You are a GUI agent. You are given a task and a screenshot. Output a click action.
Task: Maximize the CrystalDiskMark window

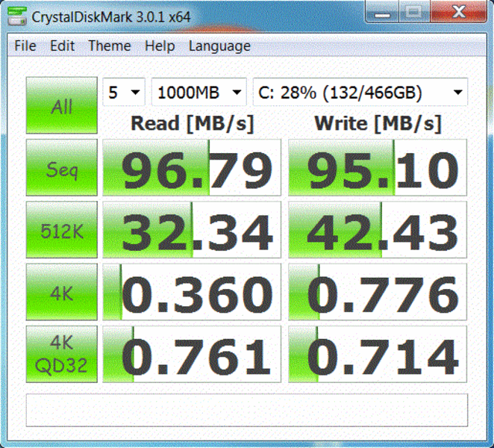click(414, 12)
